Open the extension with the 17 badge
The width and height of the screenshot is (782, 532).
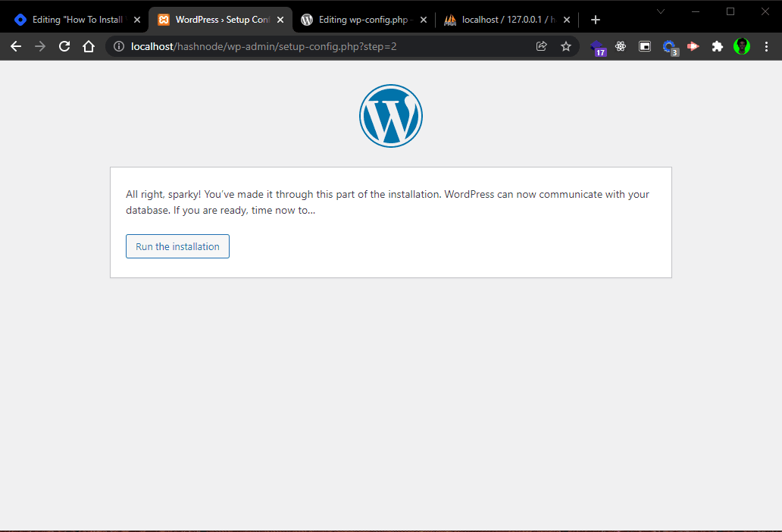point(597,48)
